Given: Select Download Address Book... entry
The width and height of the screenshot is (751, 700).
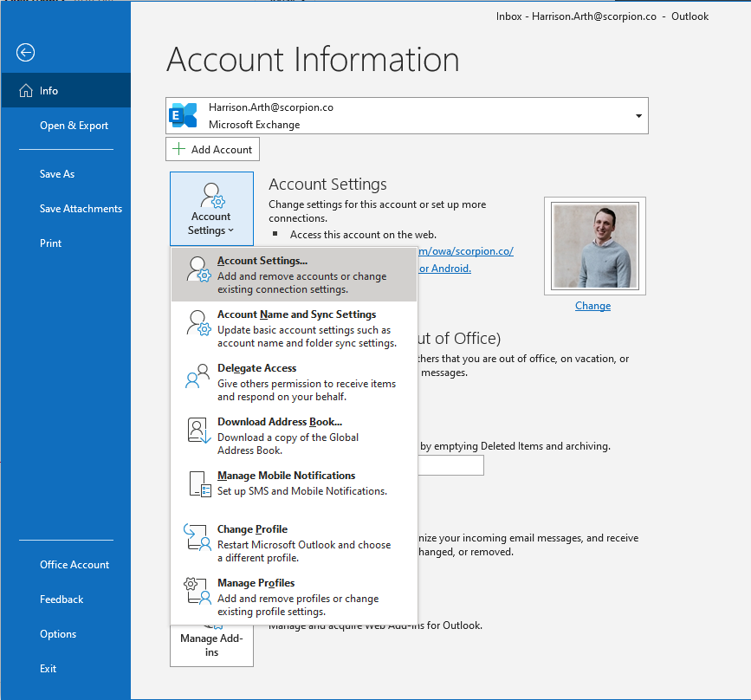Looking at the screenshot, I should coord(295,436).
